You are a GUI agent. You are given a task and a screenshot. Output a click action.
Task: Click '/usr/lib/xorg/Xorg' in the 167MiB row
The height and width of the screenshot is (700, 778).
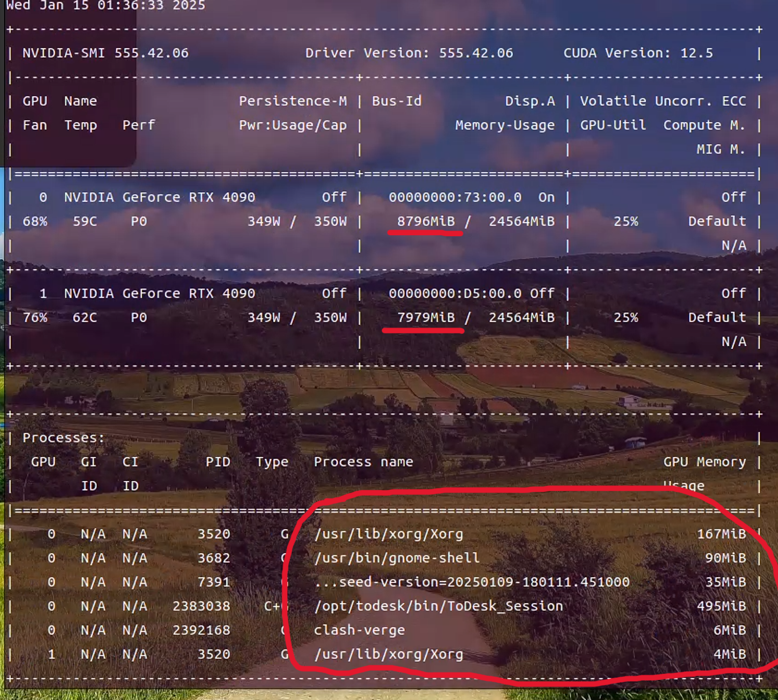tap(389, 534)
